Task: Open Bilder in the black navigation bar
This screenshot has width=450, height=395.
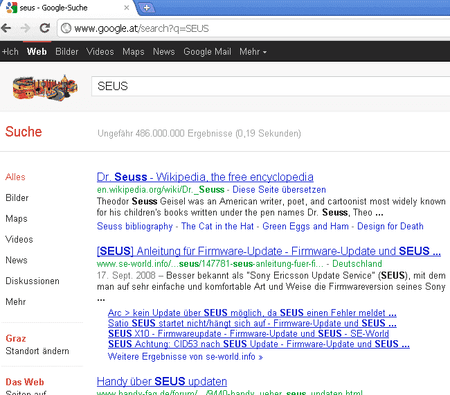Action: (67, 52)
